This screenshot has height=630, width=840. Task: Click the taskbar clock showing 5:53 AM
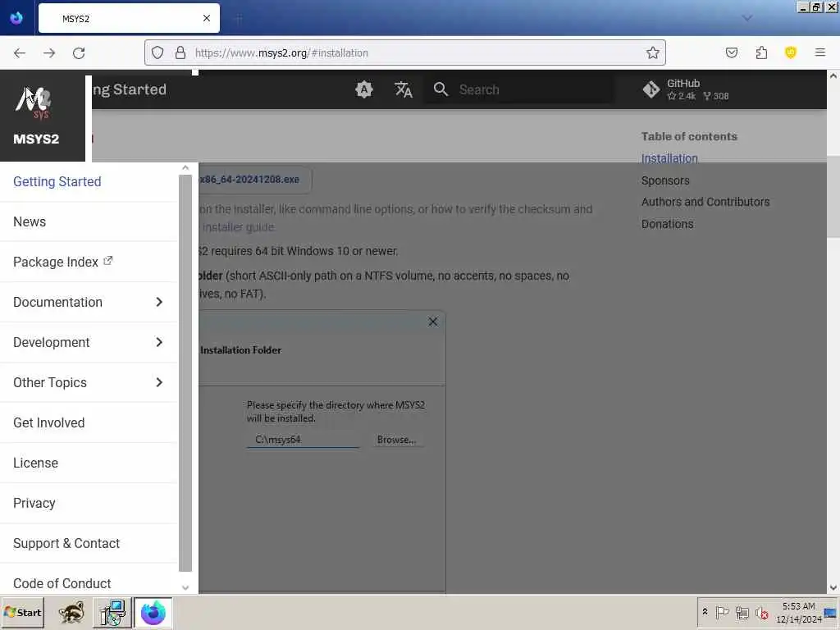(x=799, y=612)
